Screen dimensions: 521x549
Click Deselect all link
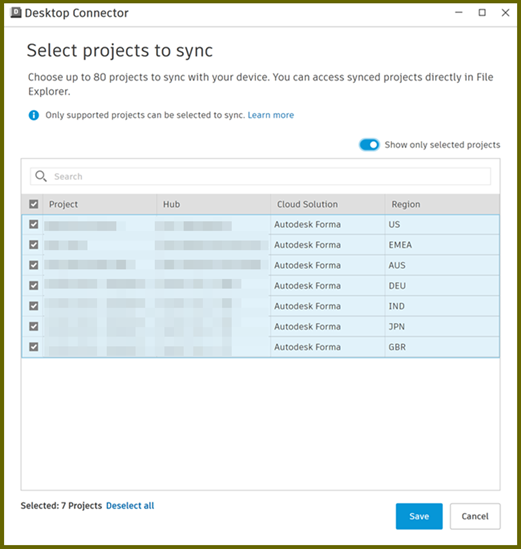(130, 506)
